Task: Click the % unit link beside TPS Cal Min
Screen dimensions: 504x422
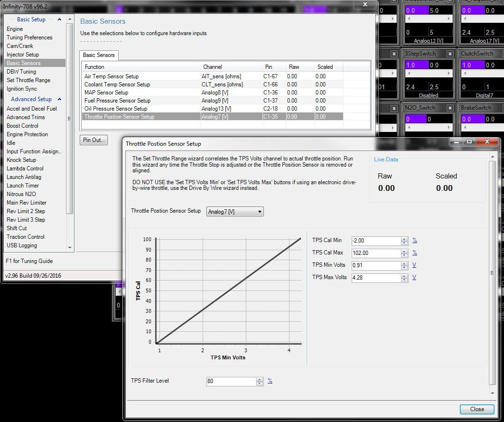Action: 414,241
